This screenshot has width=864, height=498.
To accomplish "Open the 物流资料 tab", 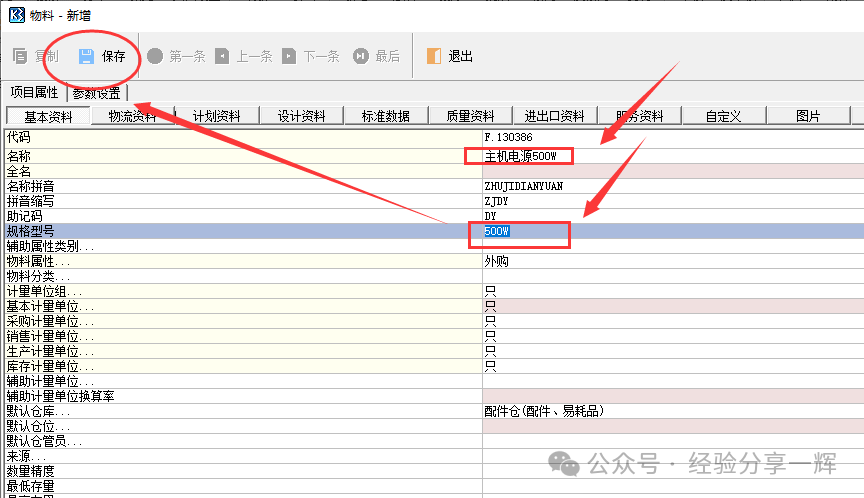I will pos(132,116).
